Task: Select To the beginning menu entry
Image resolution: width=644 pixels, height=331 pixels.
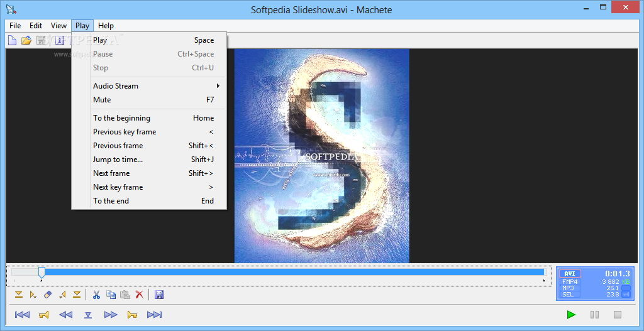Action: (149, 117)
